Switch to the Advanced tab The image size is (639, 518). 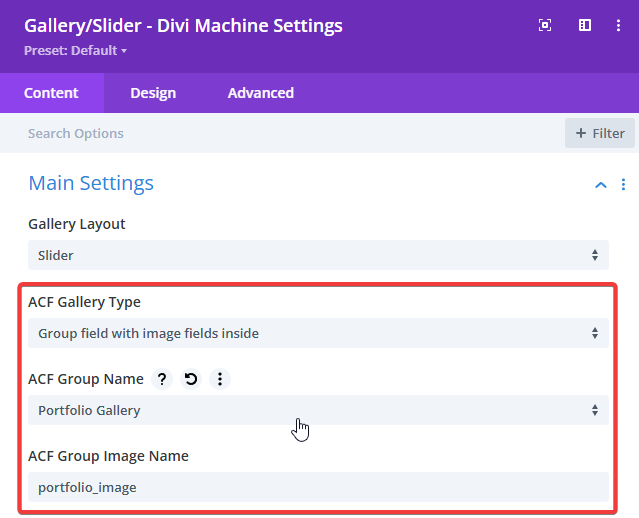pyautogui.click(x=260, y=93)
